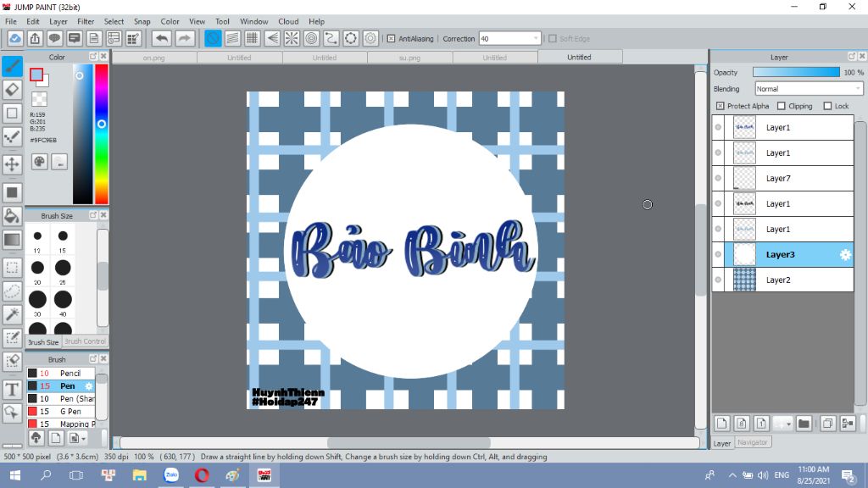Select the Text tool
Viewport: 868px width, 488px height.
(12, 390)
